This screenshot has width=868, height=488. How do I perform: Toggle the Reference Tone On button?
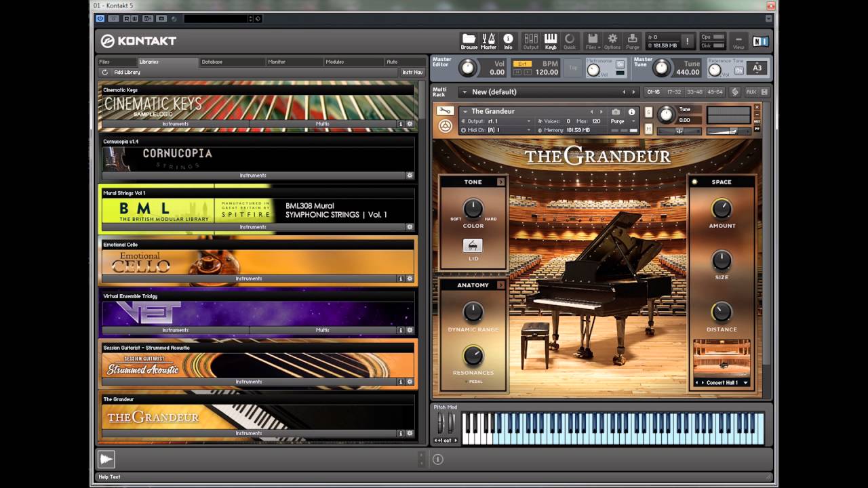point(739,70)
